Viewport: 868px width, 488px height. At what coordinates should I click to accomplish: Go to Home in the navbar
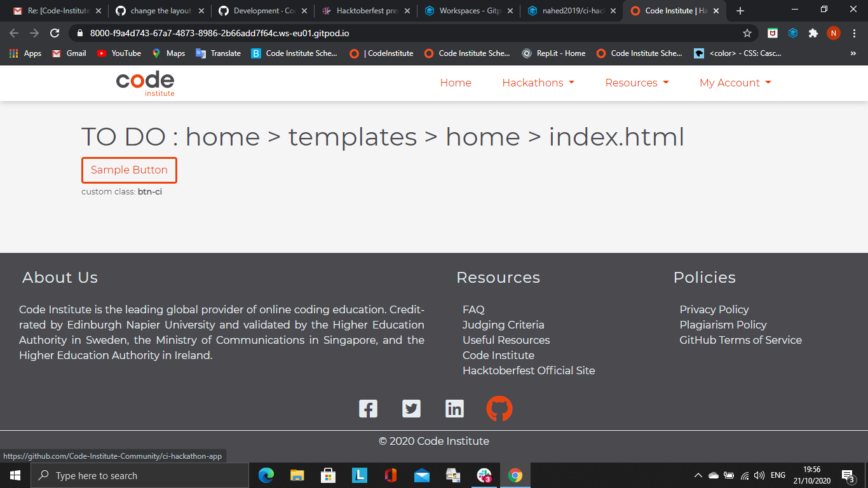click(x=456, y=83)
